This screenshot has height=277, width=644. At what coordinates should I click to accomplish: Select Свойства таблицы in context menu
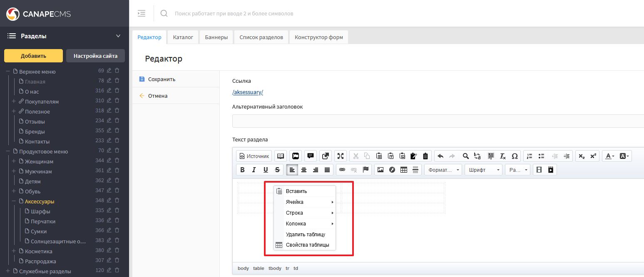[307, 245]
